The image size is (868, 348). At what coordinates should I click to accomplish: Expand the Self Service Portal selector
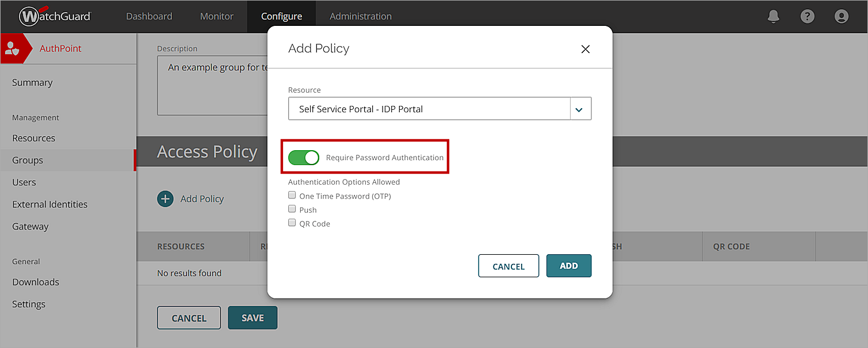click(x=579, y=109)
